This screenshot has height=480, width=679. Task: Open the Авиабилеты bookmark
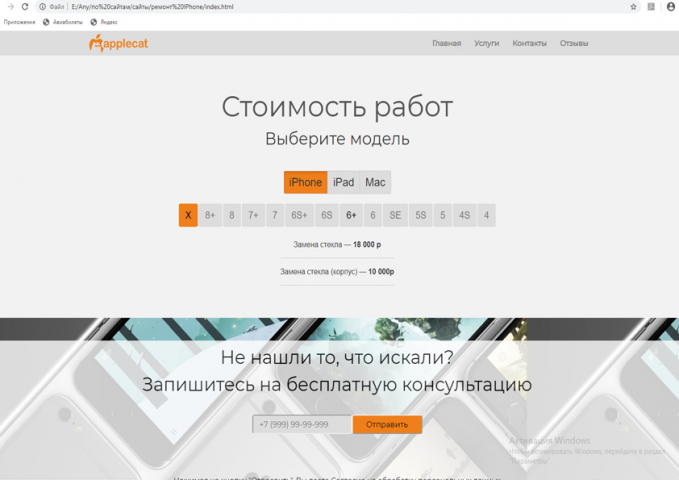tap(63, 22)
